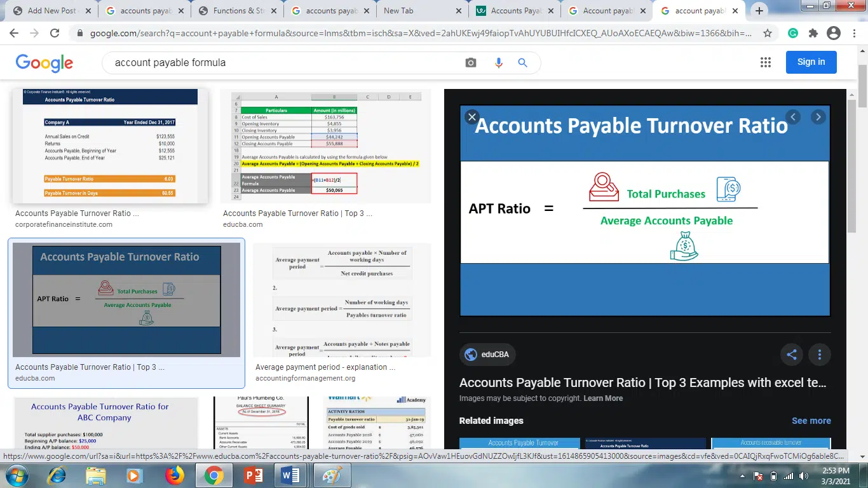Image resolution: width=868 pixels, height=488 pixels.
Task: Switch to the Add New Post tab
Action: tap(51, 11)
